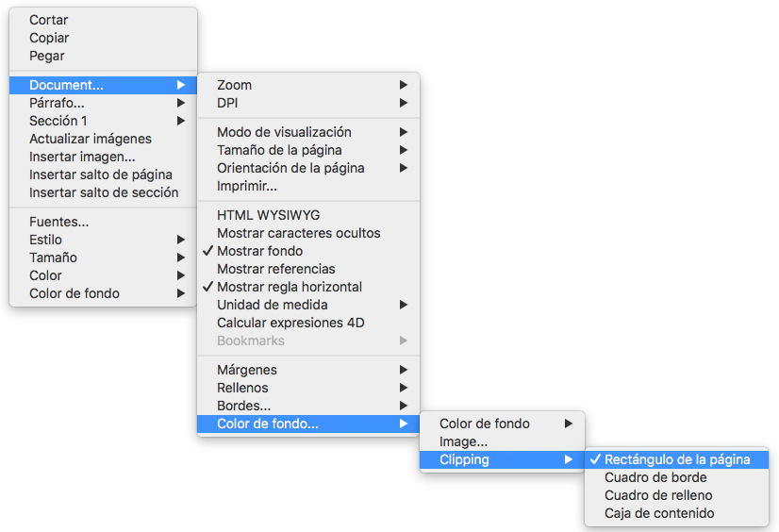Viewport: 779px width, 532px height.
Task: Open Image... background option
Action: tap(463, 441)
